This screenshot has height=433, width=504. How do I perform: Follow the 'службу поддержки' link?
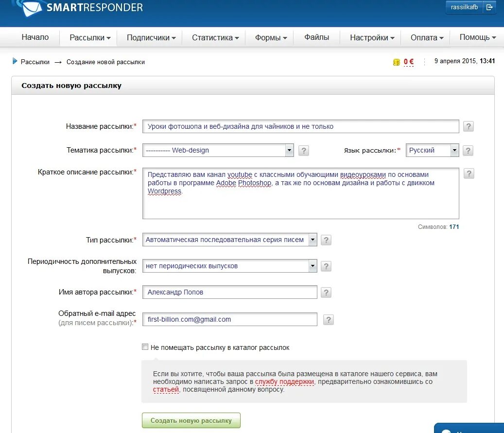point(284,381)
